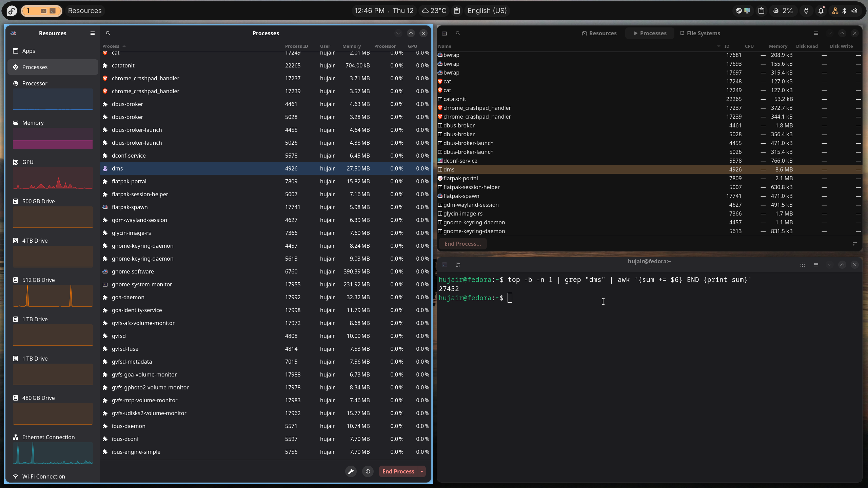
Task: Open search in Resources process list
Action: point(108,33)
